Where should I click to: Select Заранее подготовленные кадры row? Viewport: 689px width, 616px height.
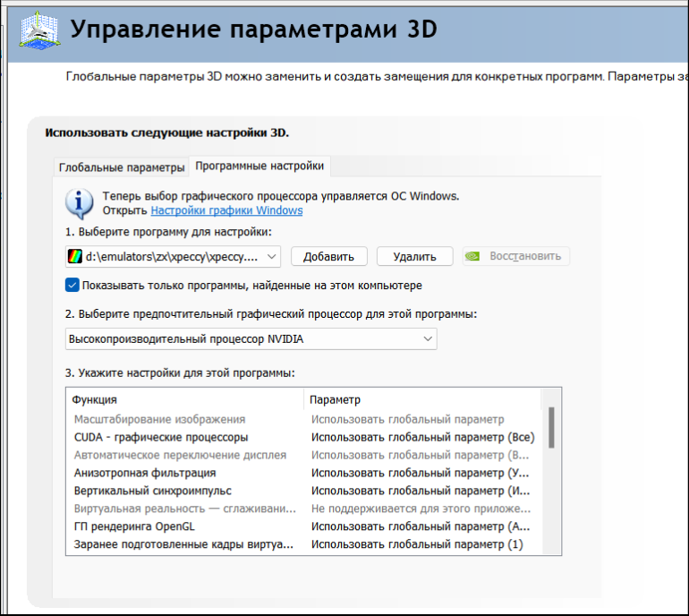304,544
